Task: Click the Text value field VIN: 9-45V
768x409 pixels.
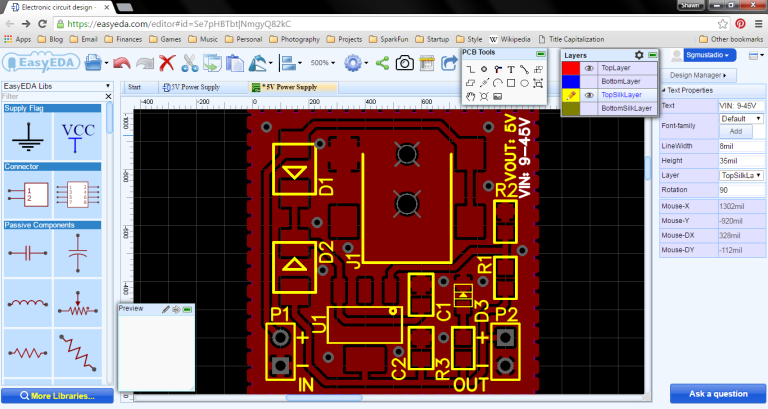Action: [x=742, y=105]
